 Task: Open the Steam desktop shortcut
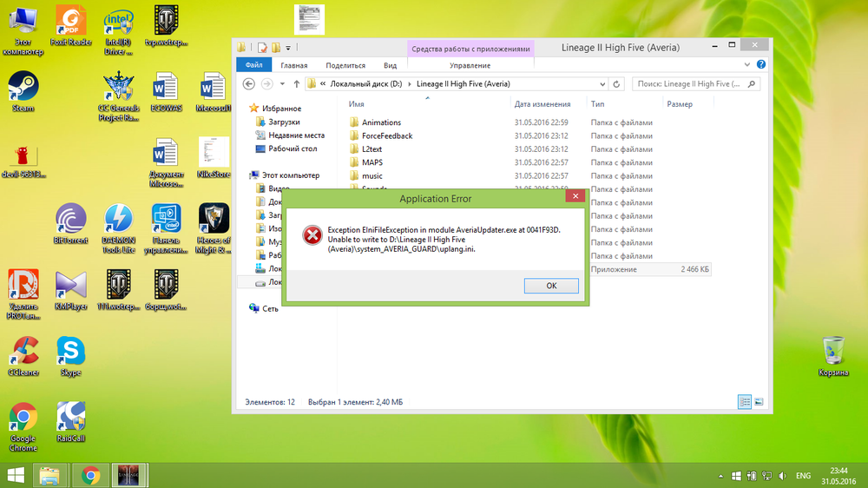click(23, 89)
